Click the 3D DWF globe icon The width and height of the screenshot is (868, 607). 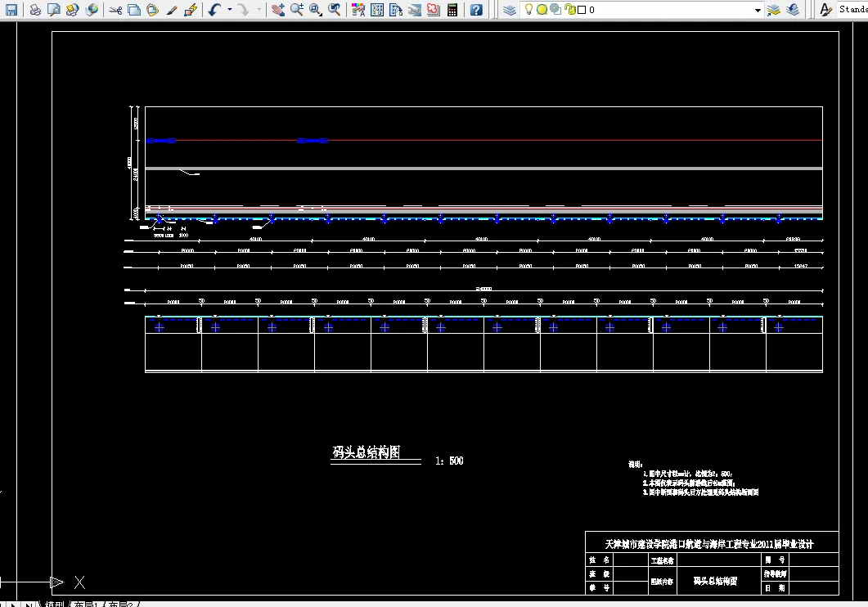92,9
